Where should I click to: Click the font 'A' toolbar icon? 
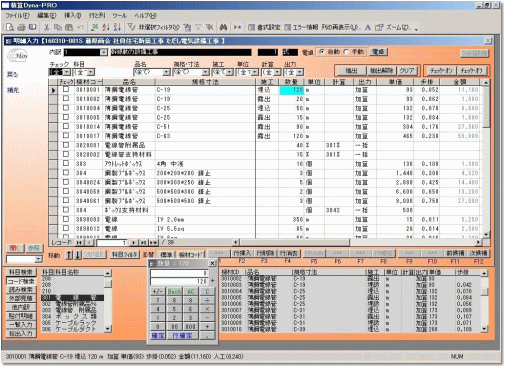(368, 27)
